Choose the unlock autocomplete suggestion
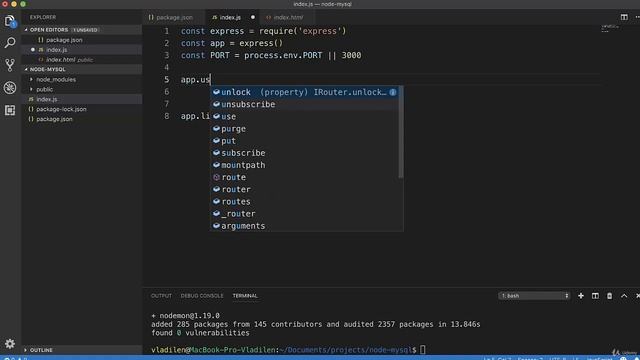 pos(304,92)
